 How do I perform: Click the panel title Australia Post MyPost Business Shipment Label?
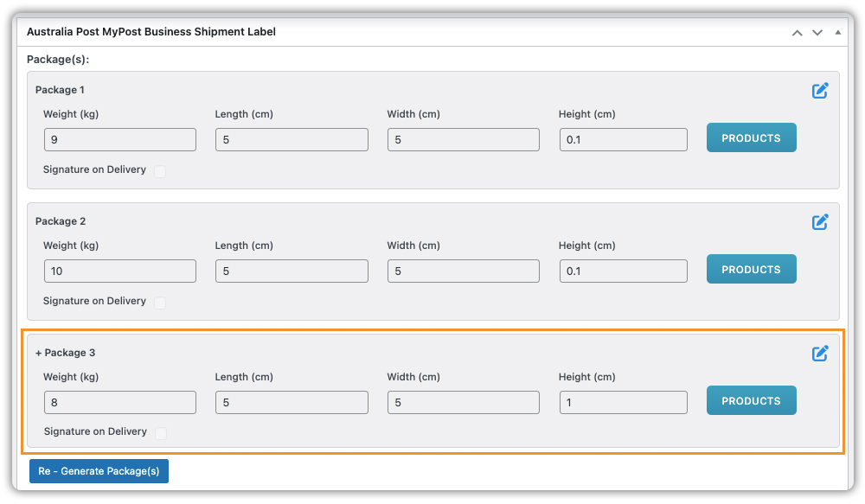(x=151, y=32)
